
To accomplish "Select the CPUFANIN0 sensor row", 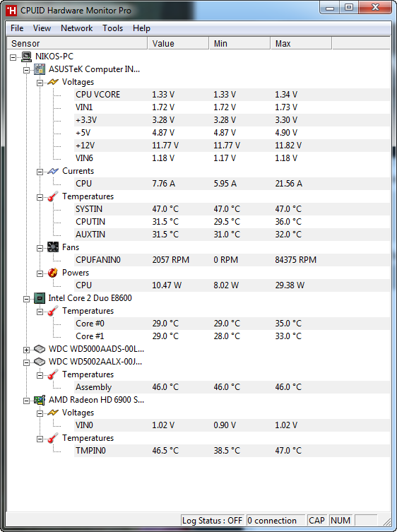I will pyautogui.click(x=232, y=260).
